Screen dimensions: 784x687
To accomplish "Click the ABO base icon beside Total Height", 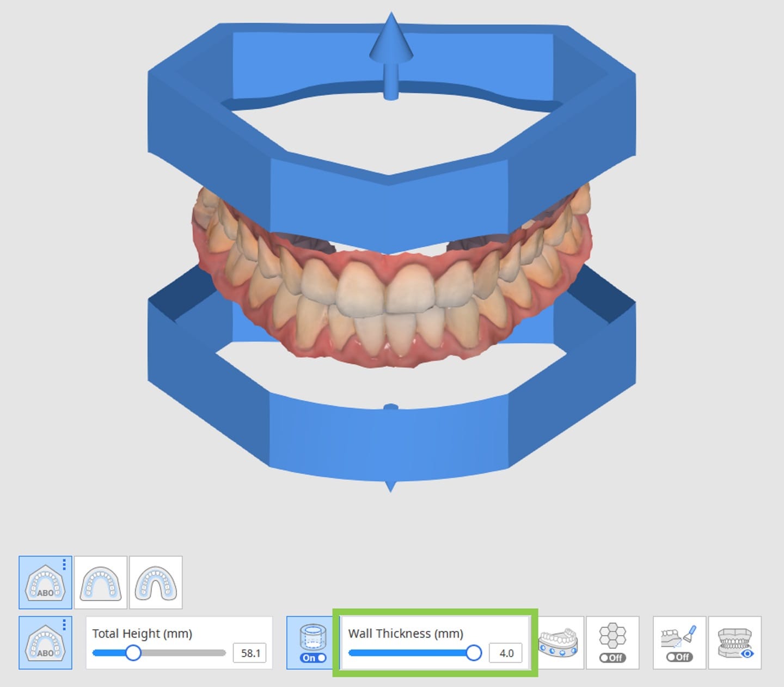I will (x=45, y=643).
